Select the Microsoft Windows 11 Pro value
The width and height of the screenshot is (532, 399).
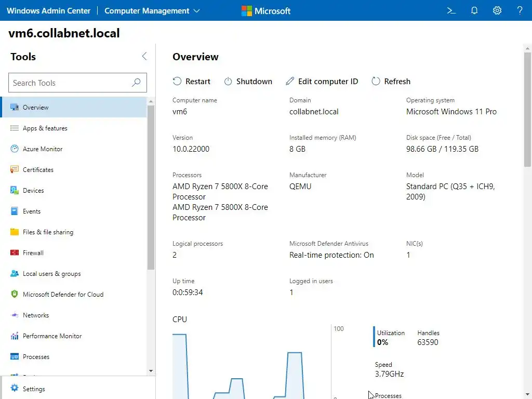[451, 112]
